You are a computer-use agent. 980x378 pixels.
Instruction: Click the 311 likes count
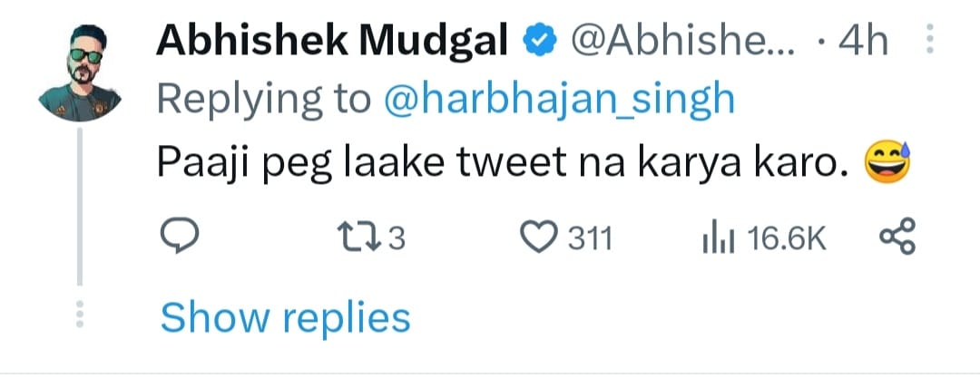tap(590, 239)
